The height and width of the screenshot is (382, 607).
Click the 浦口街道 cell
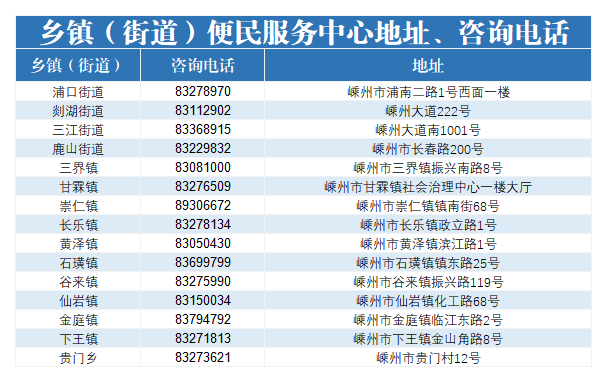pos(78,92)
